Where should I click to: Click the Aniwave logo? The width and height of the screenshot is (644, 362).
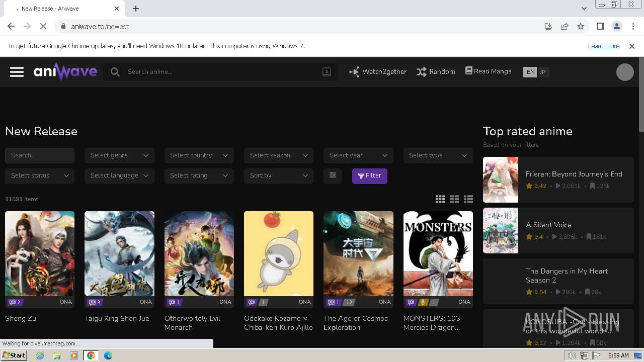point(65,71)
